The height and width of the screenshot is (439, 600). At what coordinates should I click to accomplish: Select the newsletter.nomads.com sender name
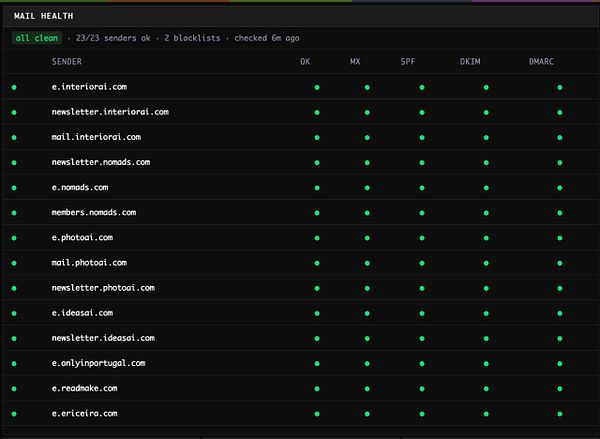pyautogui.click(x=101, y=162)
